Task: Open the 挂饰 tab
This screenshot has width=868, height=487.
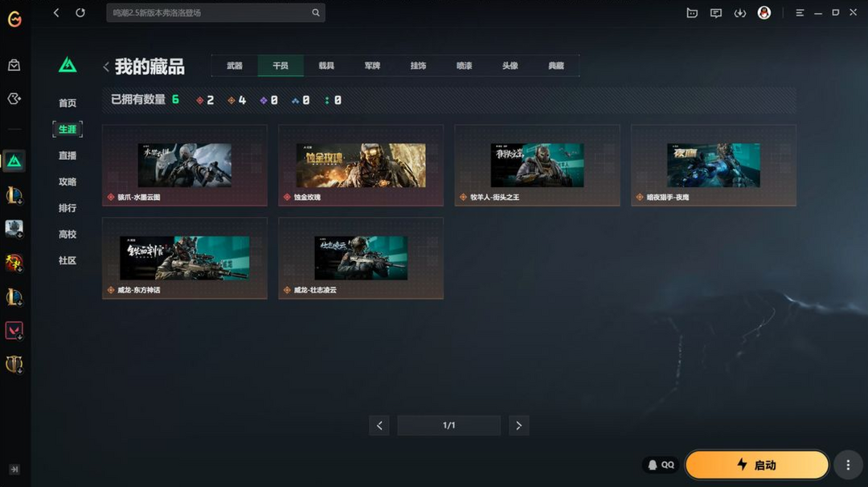Action: click(x=419, y=66)
